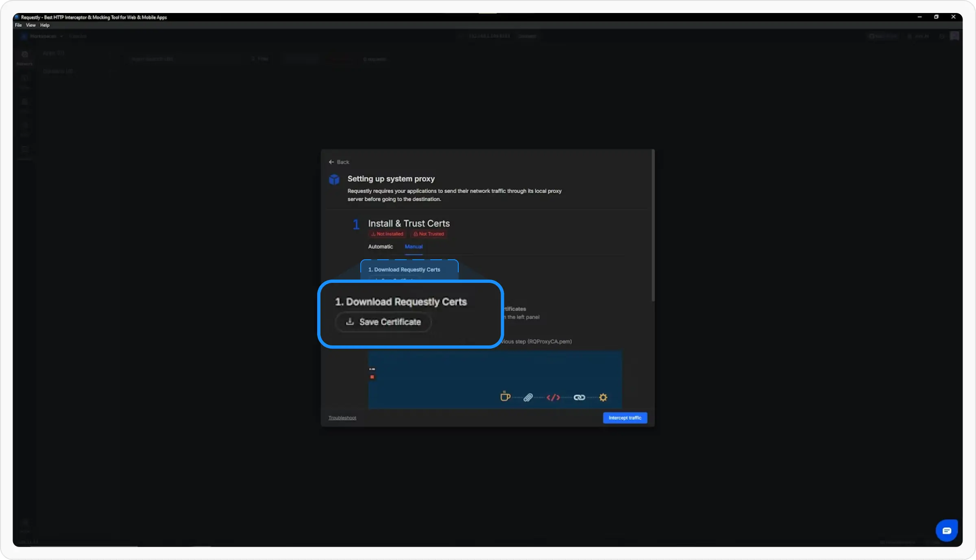Switch to the Automatic tab
This screenshot has width=976, height=560.
(380, 246)
